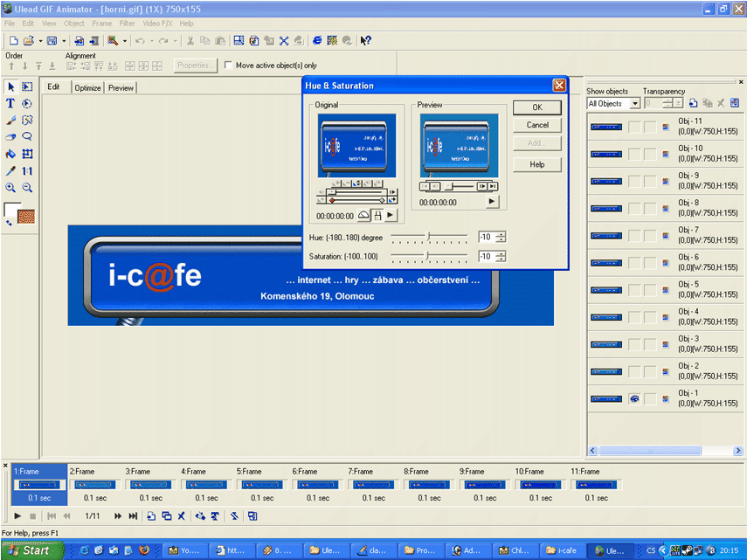
Task: Click Help button in dialog
Action: [537, 165]
